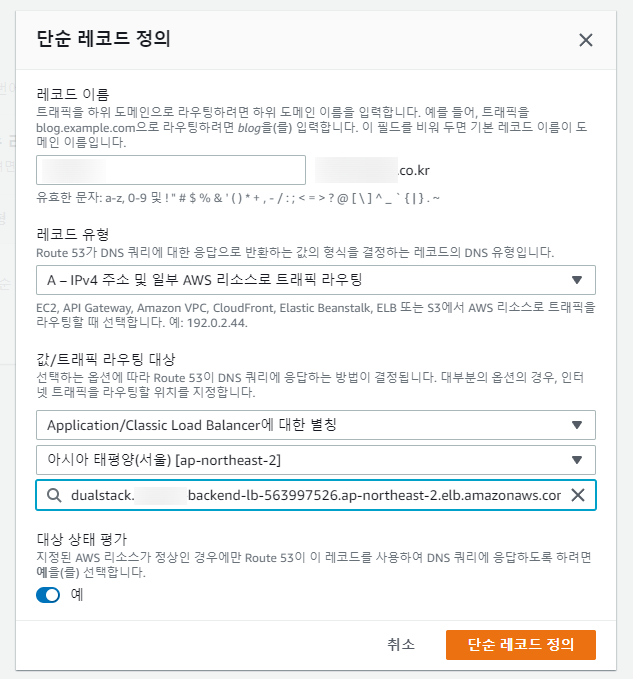Clear the load balancer search field with X
This screenshot has width=633, height=679.
point(577,495)
